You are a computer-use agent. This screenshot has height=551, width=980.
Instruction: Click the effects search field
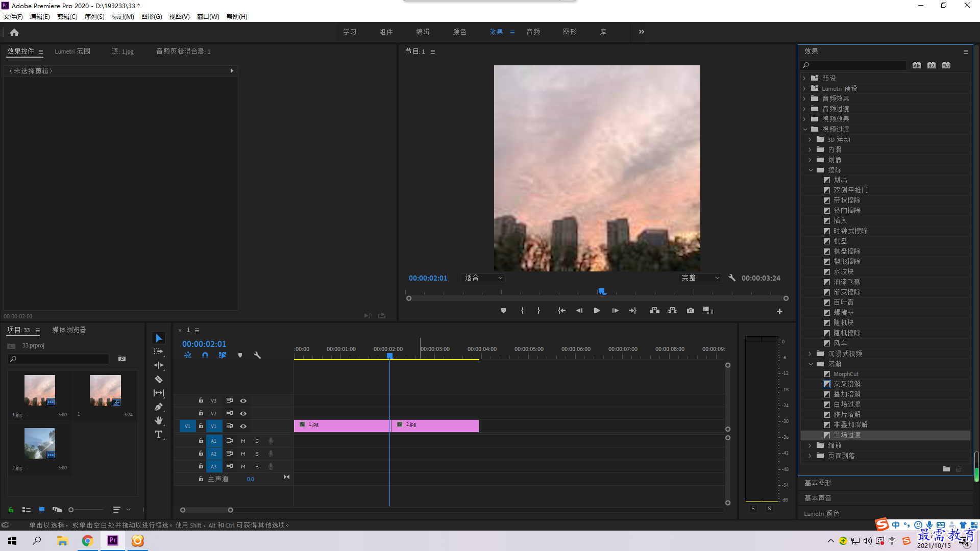tap(854, 65)
